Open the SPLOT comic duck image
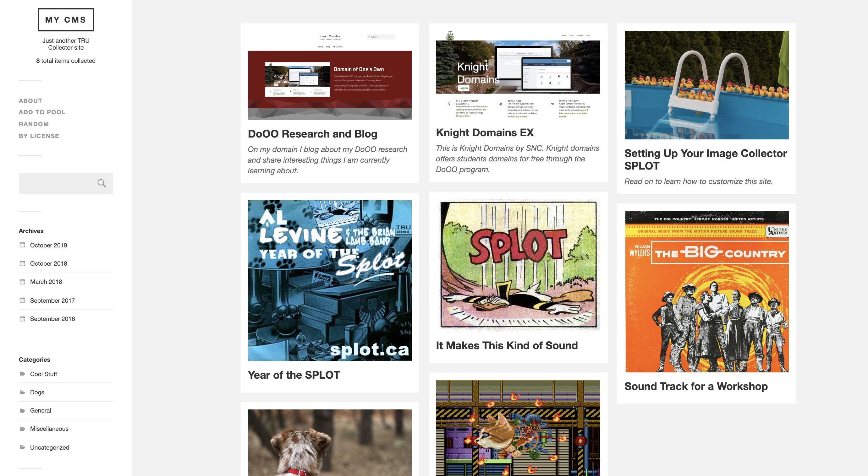 [518, 265]
